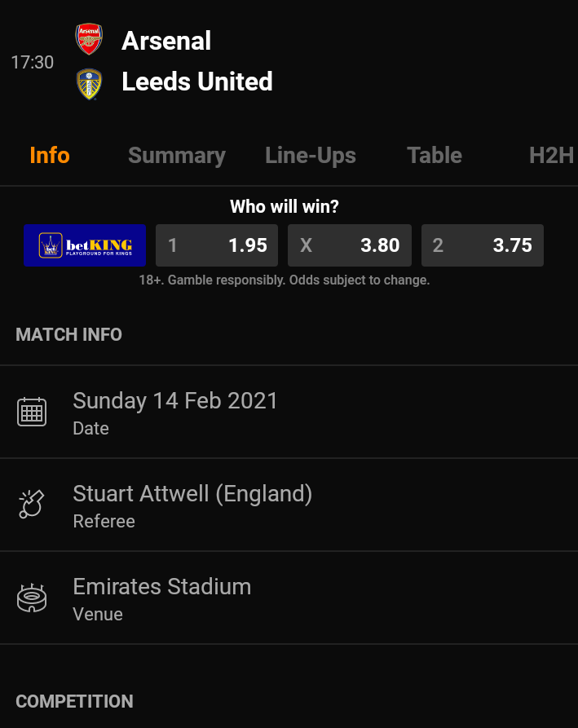This screenshot has width=578, height=728.
Task: Click the Arsenal club crest
Action: point(89,39)
